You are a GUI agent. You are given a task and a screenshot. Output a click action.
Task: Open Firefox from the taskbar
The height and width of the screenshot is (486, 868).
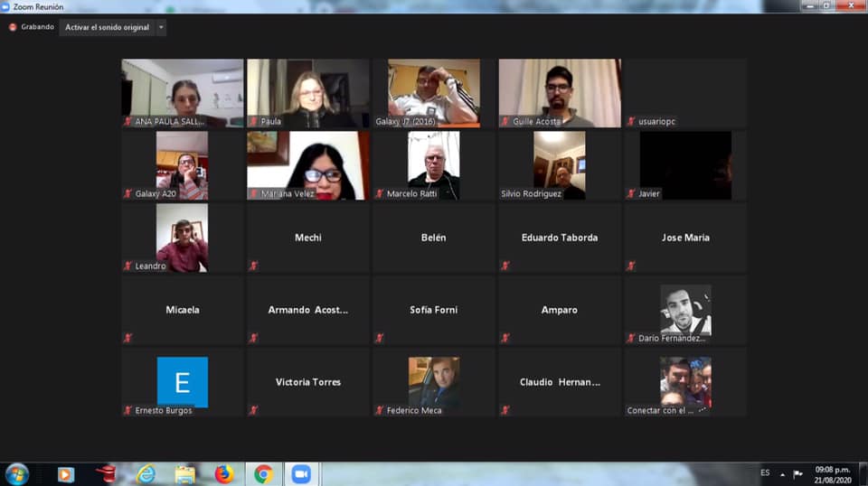[224, 474]
